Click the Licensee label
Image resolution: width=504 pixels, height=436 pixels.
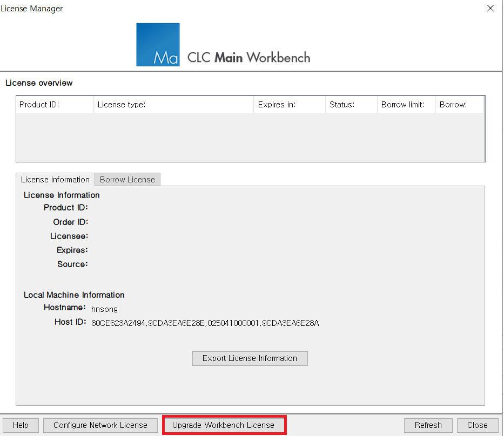(x=69, y=236)
